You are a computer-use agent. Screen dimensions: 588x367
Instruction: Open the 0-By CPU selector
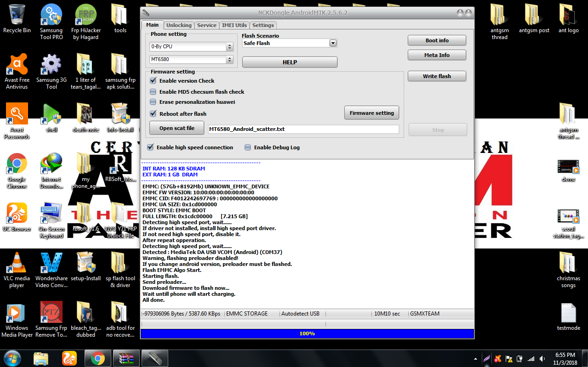coord(191,46)
